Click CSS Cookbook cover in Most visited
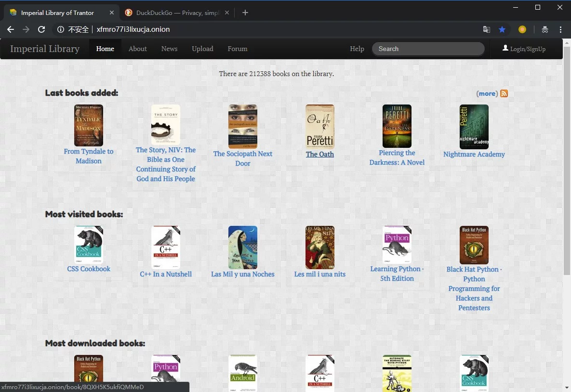The width and height of the screenshot is (571, 392). tap(89, 245)
